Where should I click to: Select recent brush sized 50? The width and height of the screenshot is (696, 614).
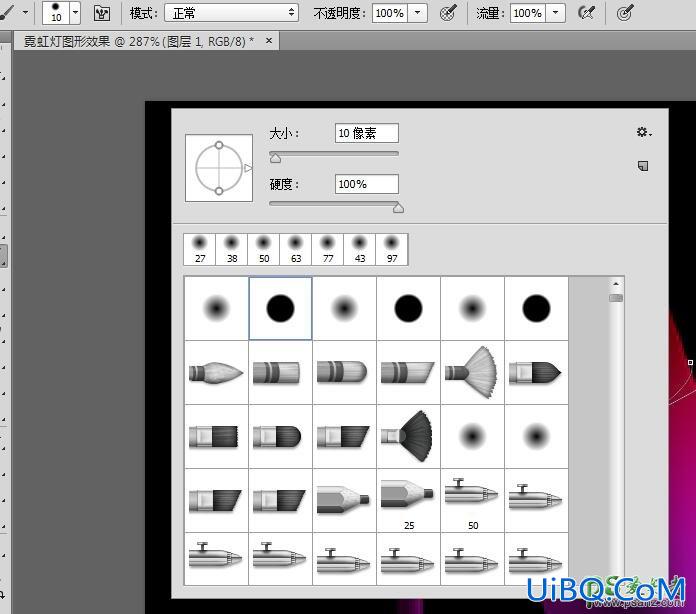[264, 250]
